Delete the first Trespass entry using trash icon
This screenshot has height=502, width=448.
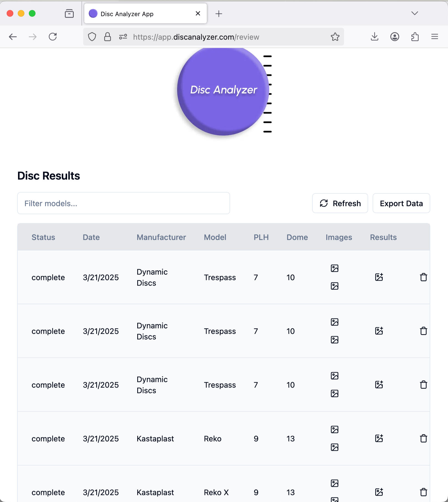pos(423,277)
